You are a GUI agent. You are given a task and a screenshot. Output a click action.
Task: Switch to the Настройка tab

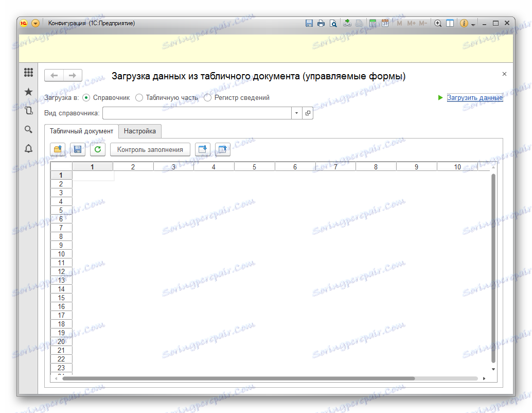[x=140, y=131]
